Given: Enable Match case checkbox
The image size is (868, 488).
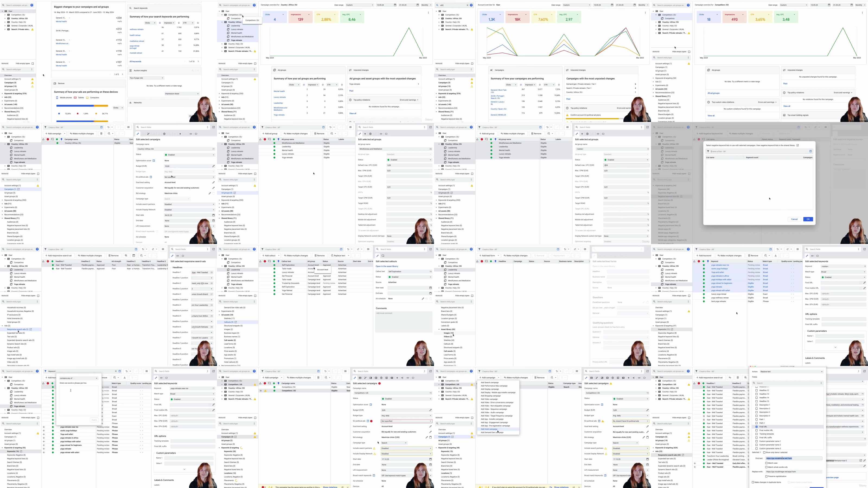Looking at the screenshot, I should [767, 463].
